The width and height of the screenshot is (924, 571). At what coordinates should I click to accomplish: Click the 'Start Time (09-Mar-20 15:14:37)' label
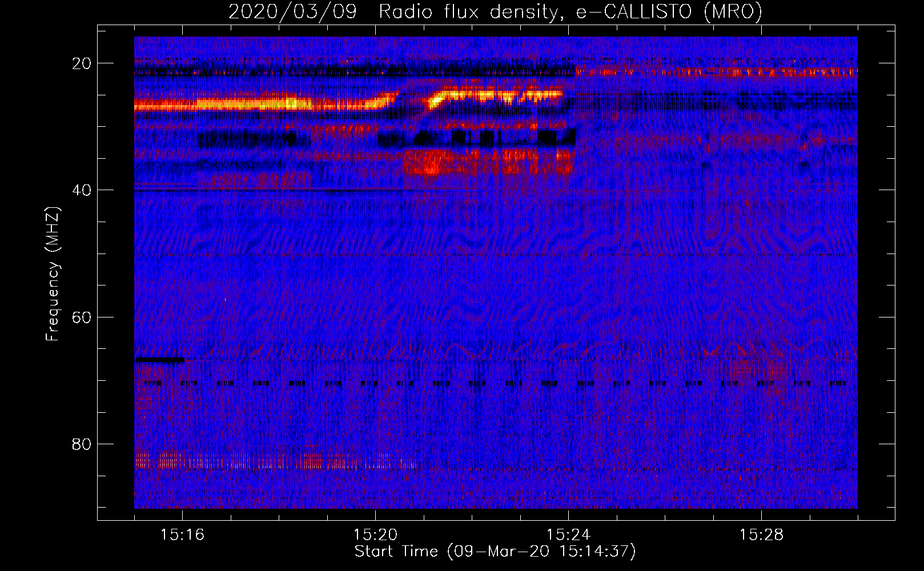495,552
